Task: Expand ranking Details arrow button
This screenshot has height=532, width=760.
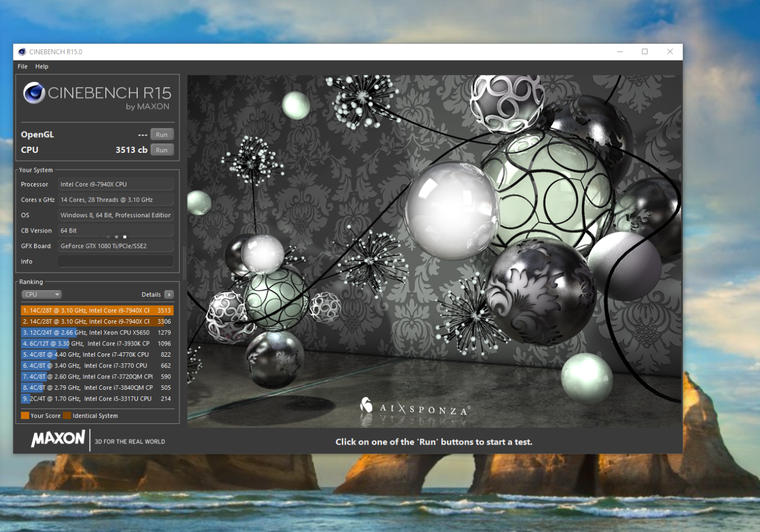Action: point(169,295)
